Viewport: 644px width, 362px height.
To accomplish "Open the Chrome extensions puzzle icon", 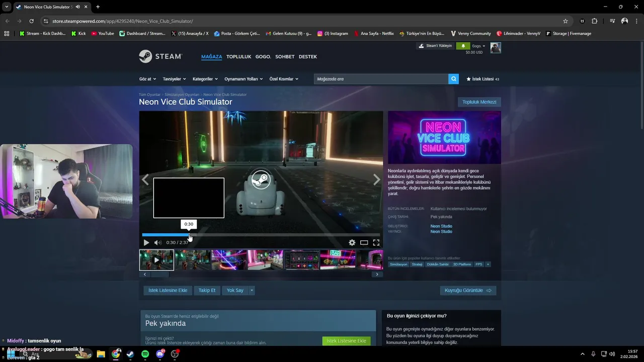I will click(x=595, y=21).
